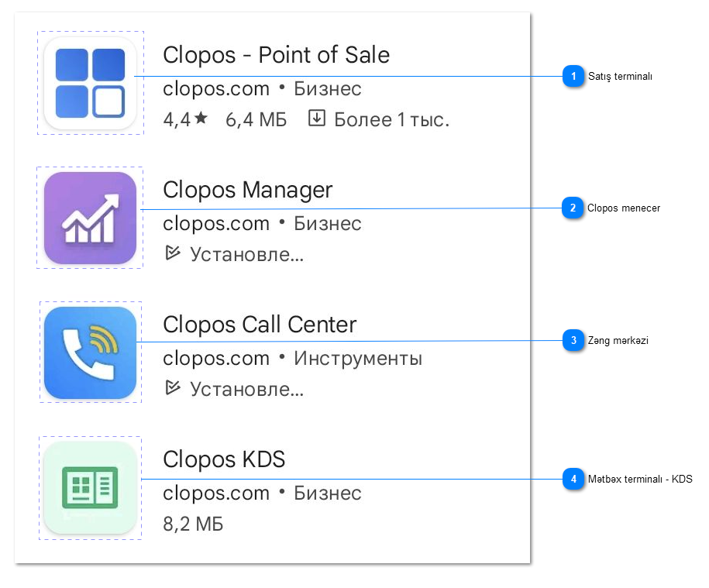
Task: Click the 4,4 star rating text
Action: (185, 119)
